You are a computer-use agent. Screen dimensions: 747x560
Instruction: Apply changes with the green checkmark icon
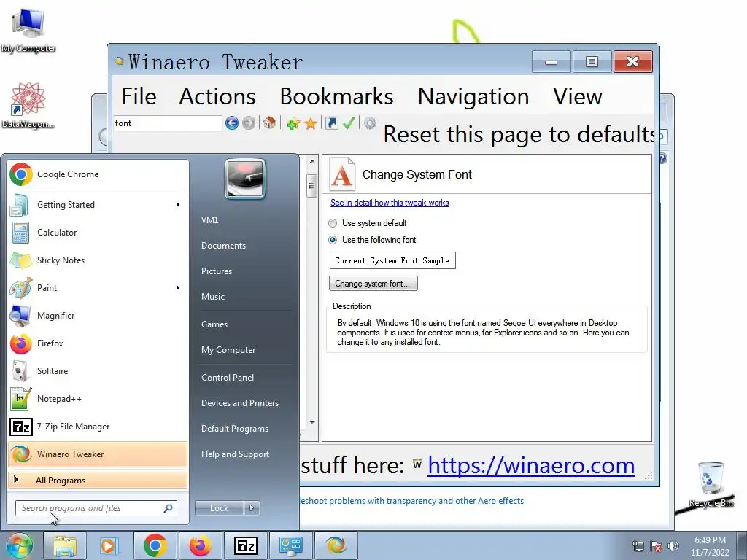point(349,123)
